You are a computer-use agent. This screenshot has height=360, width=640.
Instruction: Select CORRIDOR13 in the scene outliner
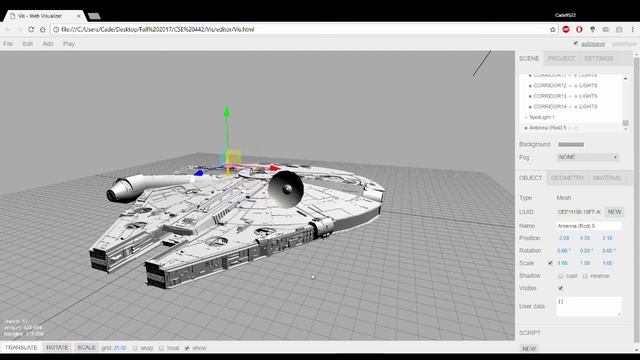pos(550,96)
